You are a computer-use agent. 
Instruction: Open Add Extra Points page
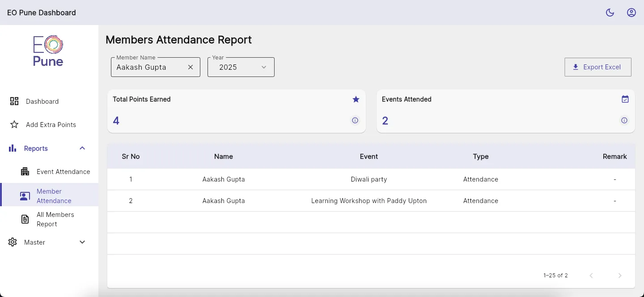point(51,125)
